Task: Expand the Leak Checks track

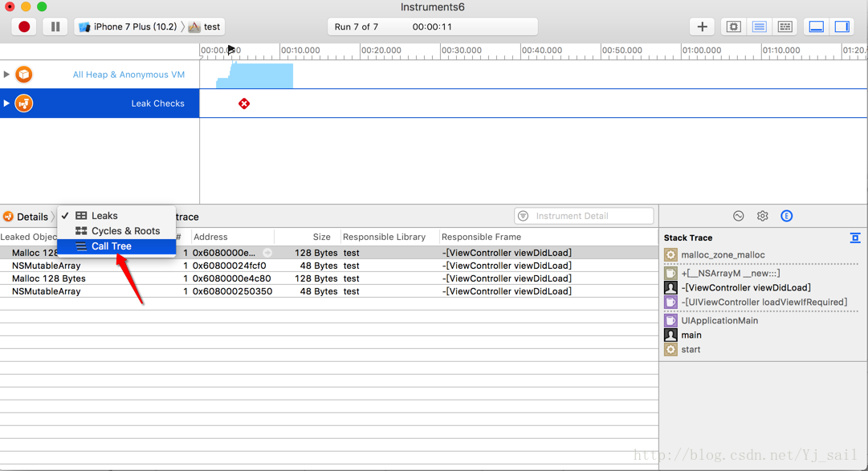Action: point(6,104)
